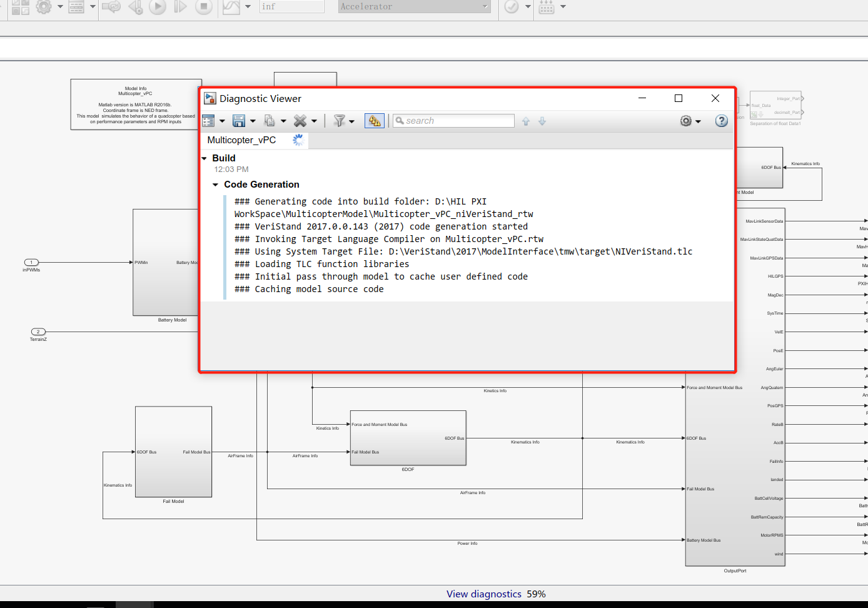Focus the Diagnostic Viewer search field
Screen dimensions: 868x608
pyautogui.click(x=453, y=121)
